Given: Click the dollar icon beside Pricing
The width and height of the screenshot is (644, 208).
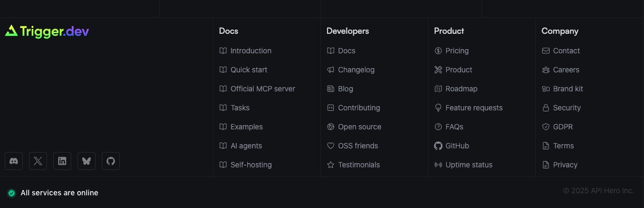Looking at the screenshot, I should (x=438, y=51).
